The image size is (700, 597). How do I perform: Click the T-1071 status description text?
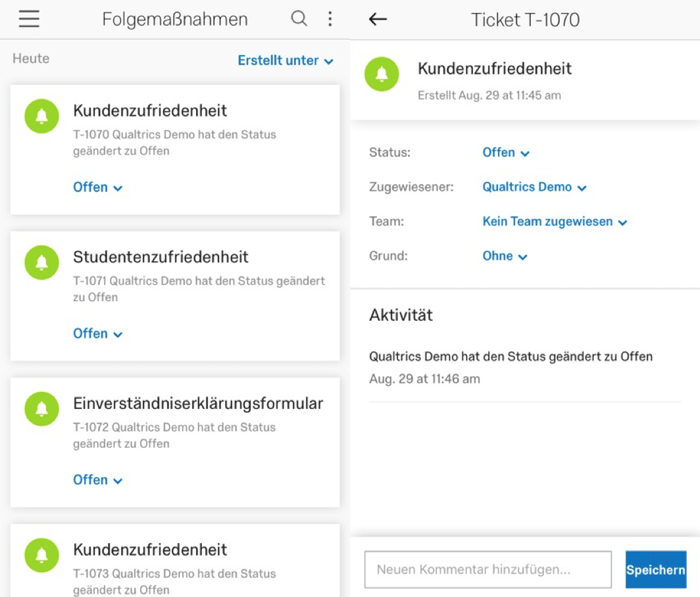coord(199,289)
